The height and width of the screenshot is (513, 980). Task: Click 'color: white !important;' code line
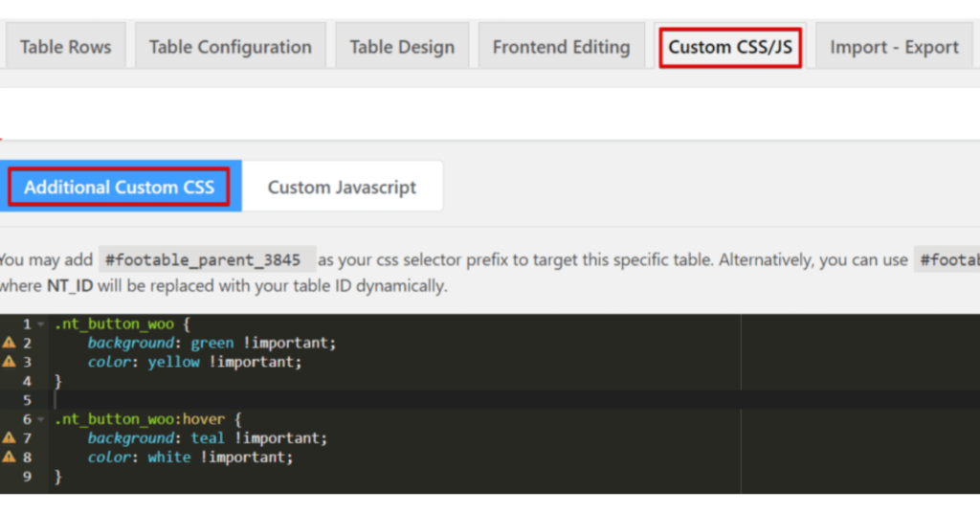coord(190,457)
